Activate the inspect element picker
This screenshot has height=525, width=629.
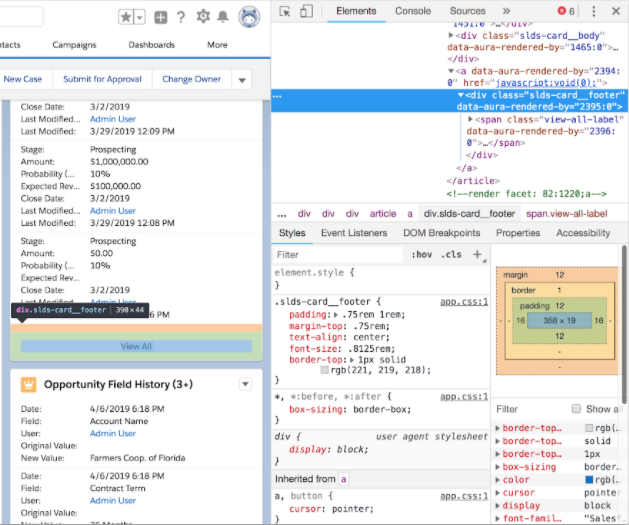coord(285,11)
